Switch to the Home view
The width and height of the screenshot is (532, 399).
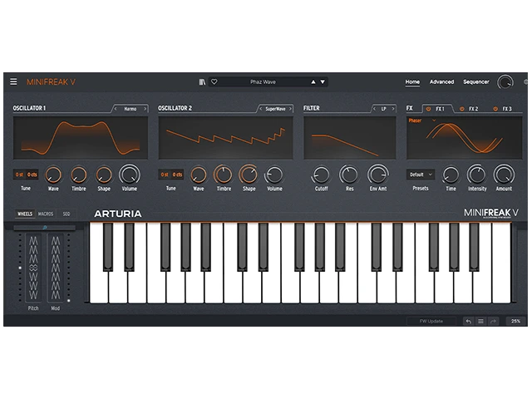point(412,81)
